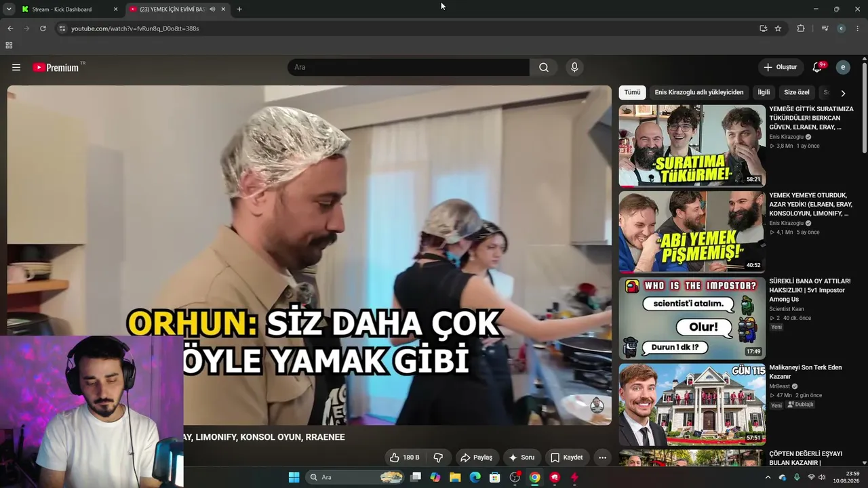Image resolution: width=868 pixels, height=488 pixels.
Task: Show more filter chips with right chevron
Action: click(x=843, y=93)
